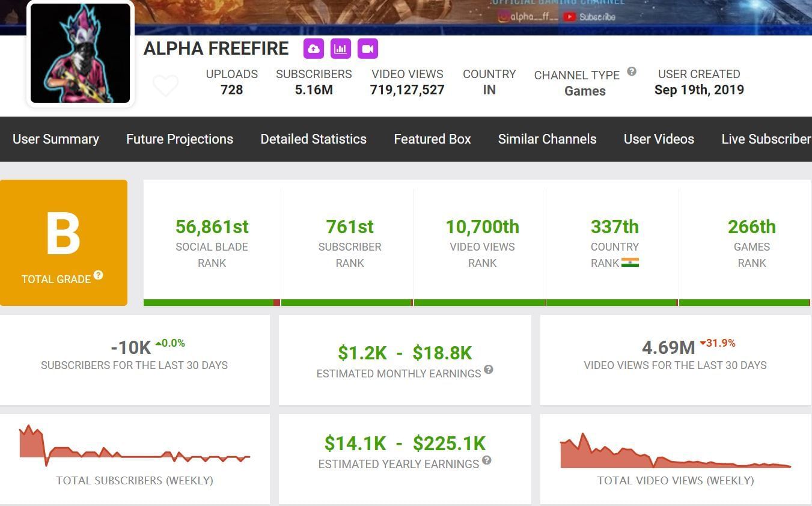Viewport: 812px width, 506px height.
Task: Click the Total Video Views weekly chart
Action: (x=675, y=452)
